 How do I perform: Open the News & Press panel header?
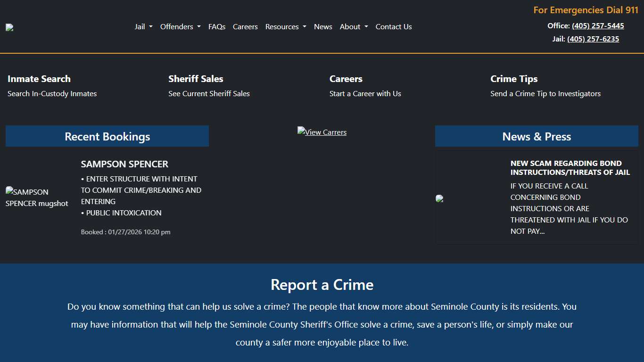537,136
